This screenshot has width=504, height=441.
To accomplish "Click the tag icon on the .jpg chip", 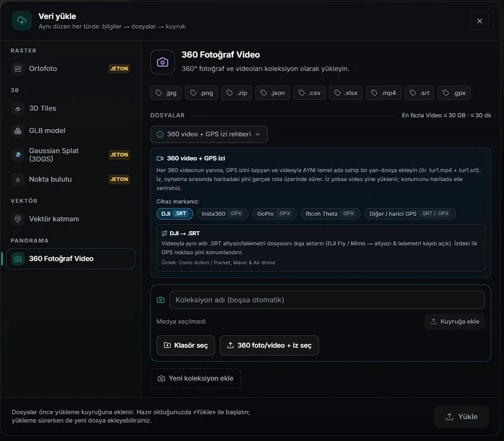I will (159, 93).
